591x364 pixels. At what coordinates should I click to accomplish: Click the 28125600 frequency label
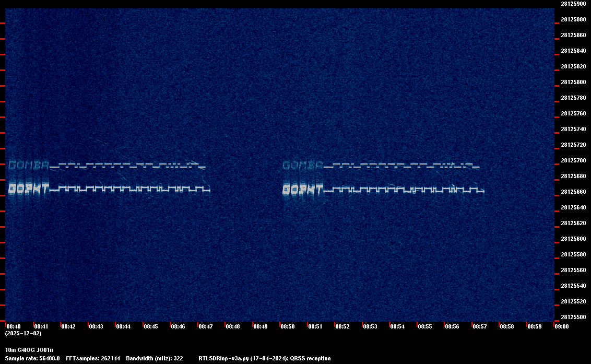tap(573, 239)
